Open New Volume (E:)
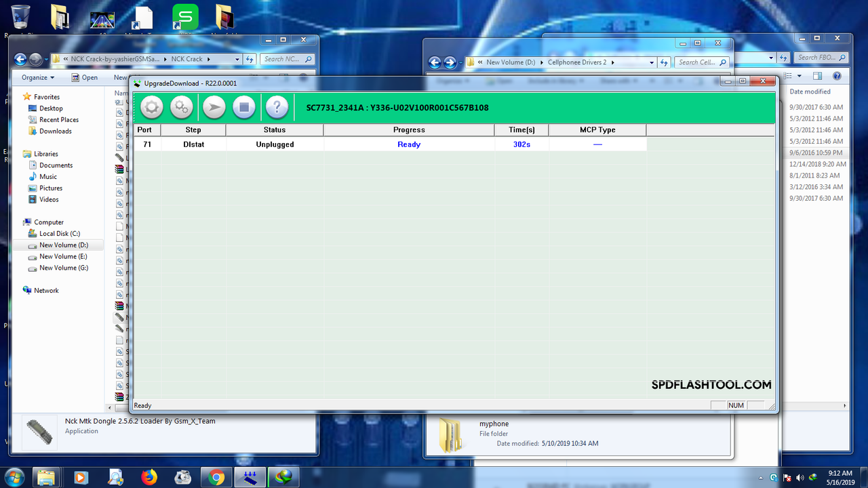 pyautogui.click(x=63, y=257)
